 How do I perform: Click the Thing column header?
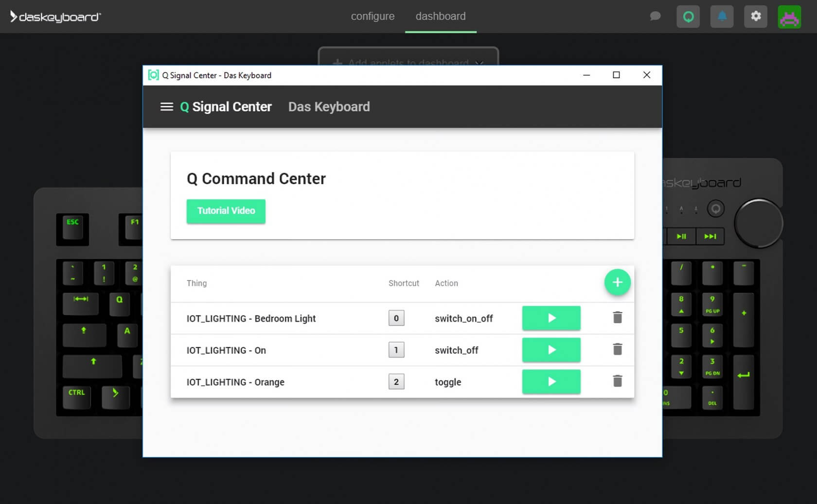196,283
